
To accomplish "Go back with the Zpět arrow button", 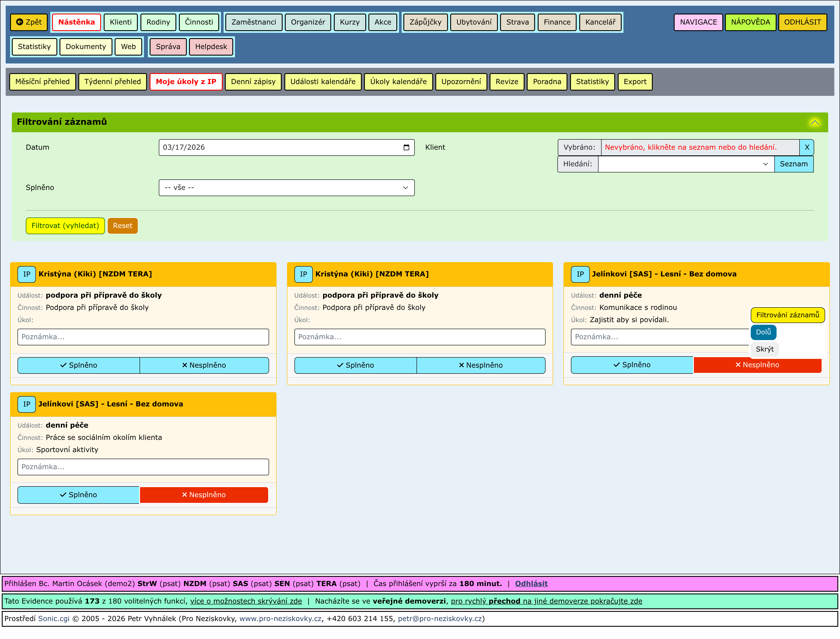I will pyautogui.click(x=29, y=22).
